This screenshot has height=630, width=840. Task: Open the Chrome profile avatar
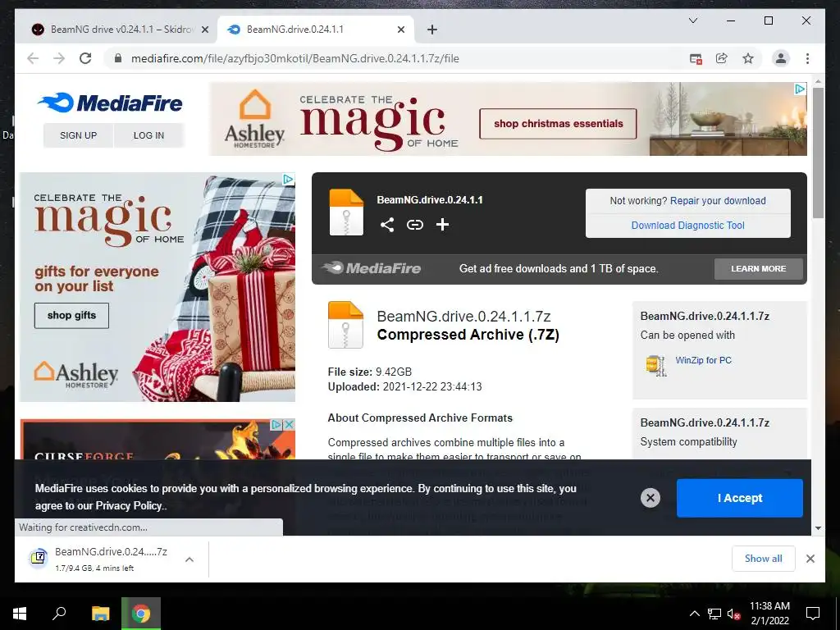pos(781,58)
